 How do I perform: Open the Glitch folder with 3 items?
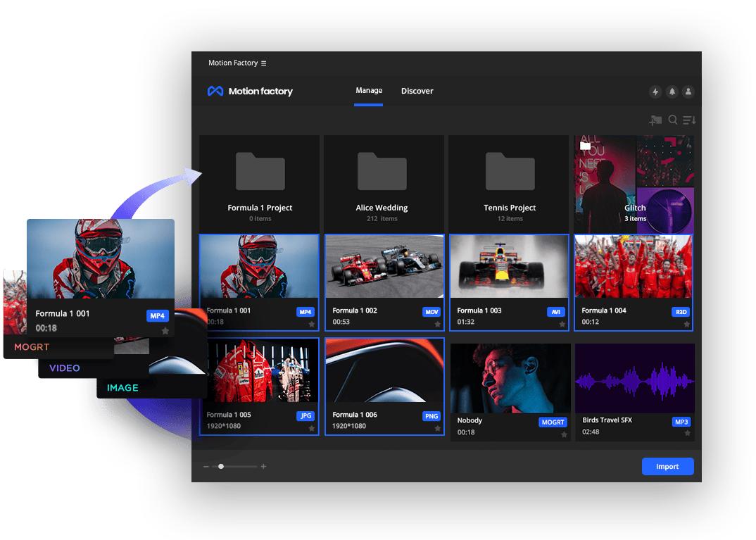[x=634, y=184]
